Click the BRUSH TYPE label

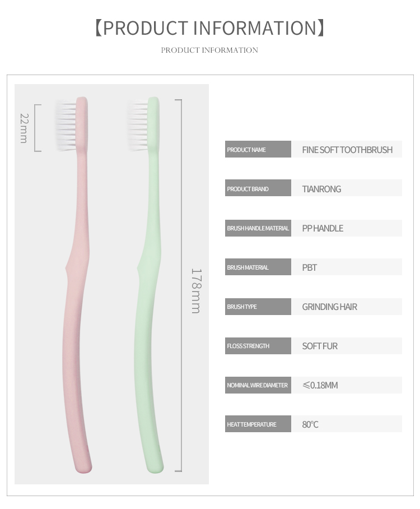click(241, 307)
